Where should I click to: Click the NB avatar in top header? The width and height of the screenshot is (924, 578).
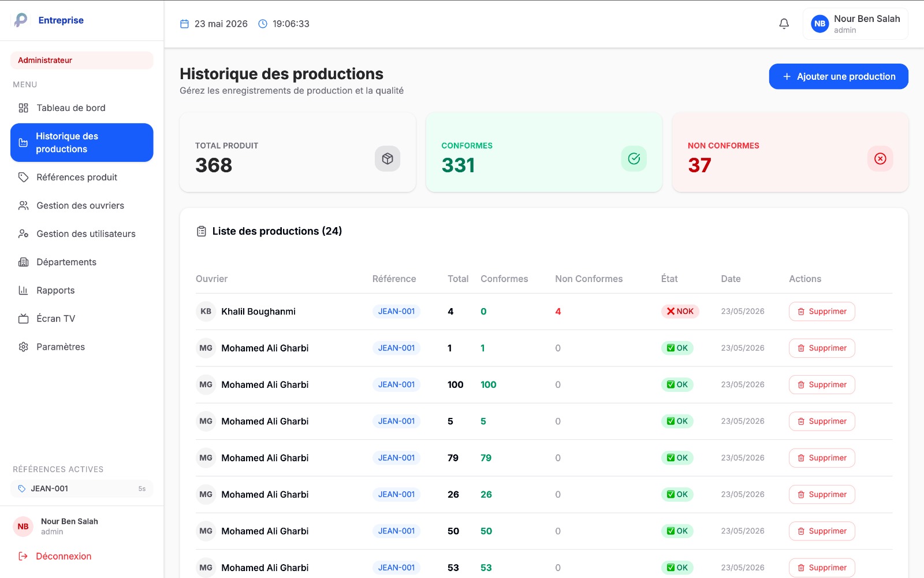tap(819, 24)
